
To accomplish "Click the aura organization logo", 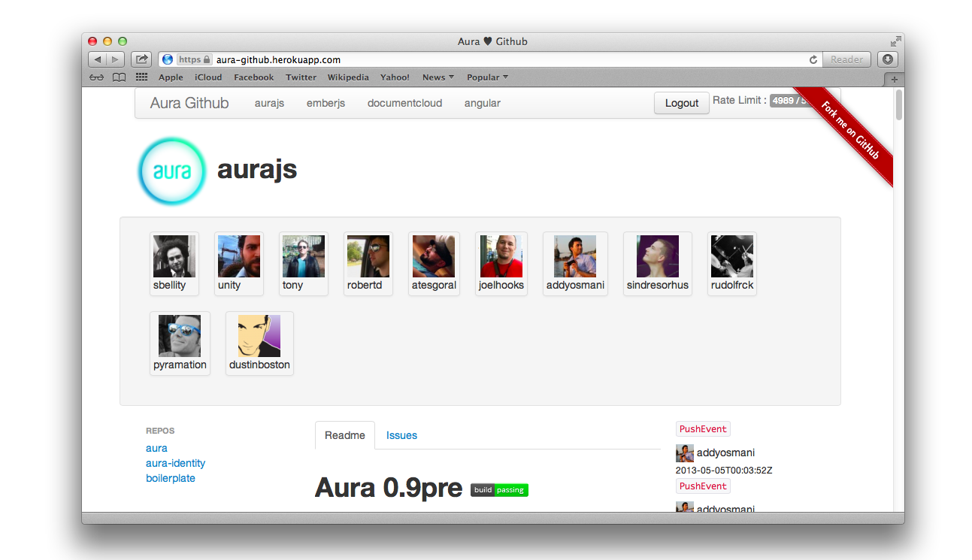I will 172,171.
